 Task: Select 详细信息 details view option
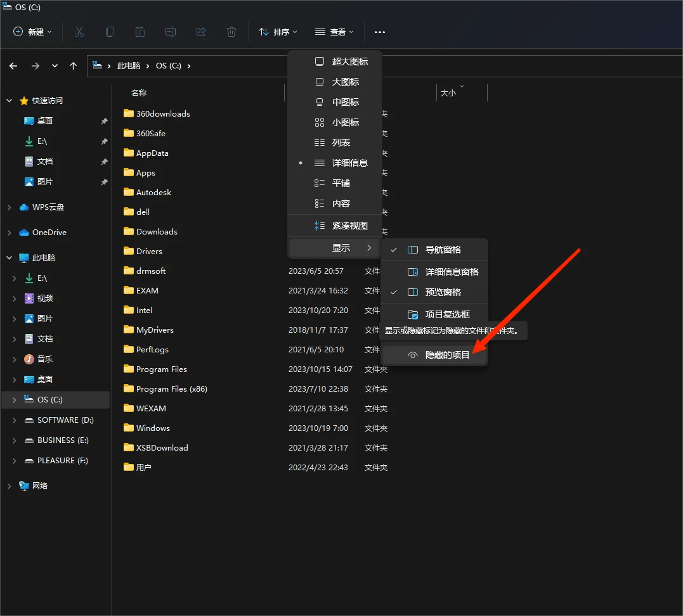335,163
